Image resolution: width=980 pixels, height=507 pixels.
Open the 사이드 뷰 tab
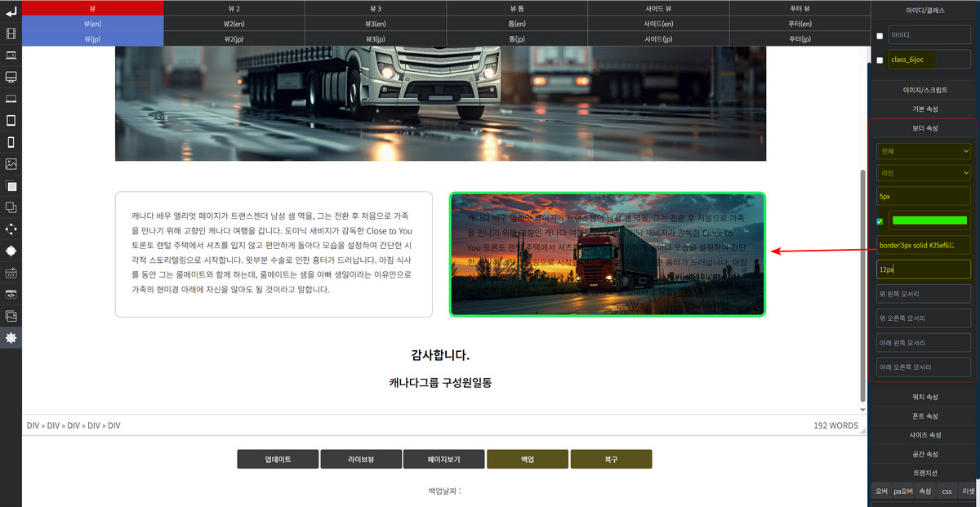click(658, 7)
